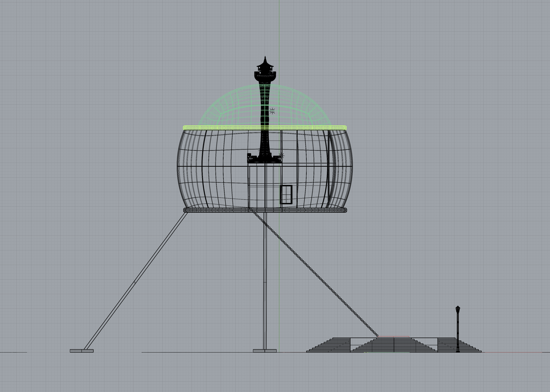Select the center column's base pad
Screen dimensions: 550x392
[265, 351]
